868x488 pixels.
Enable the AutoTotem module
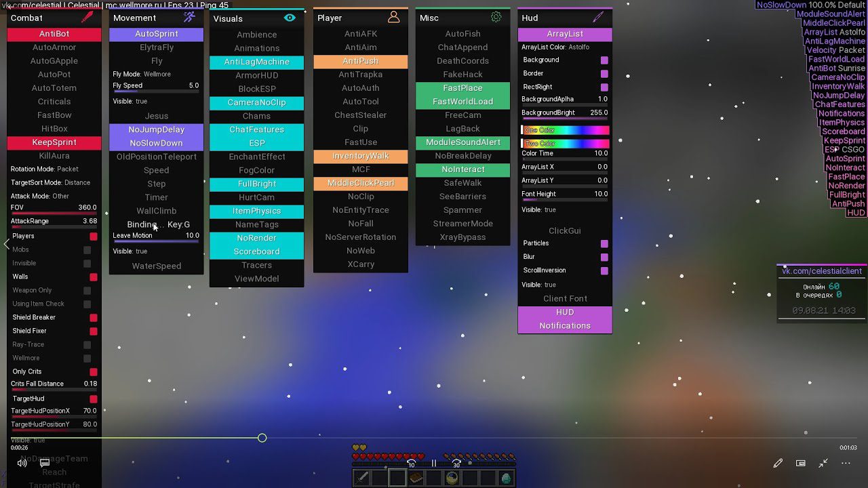coord(54,88)
